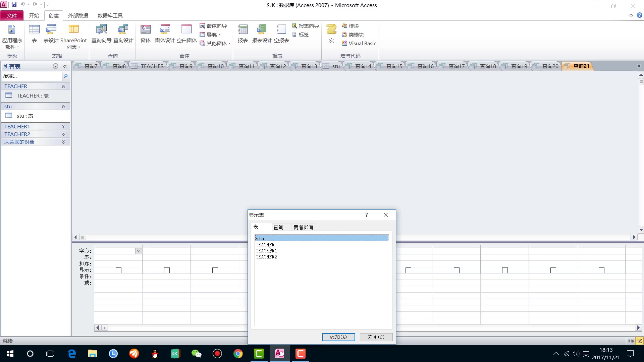This screenshot has height=362, width=644.
Task: Collapse the TEACHER group
Action: pyautogui.click(x=63, y=86)
